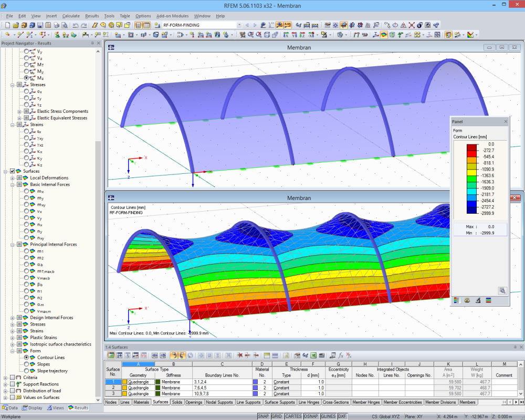Uncheck the Surfaces item in Project Navigator
525x420 pixels.
(x=12, y=171)
